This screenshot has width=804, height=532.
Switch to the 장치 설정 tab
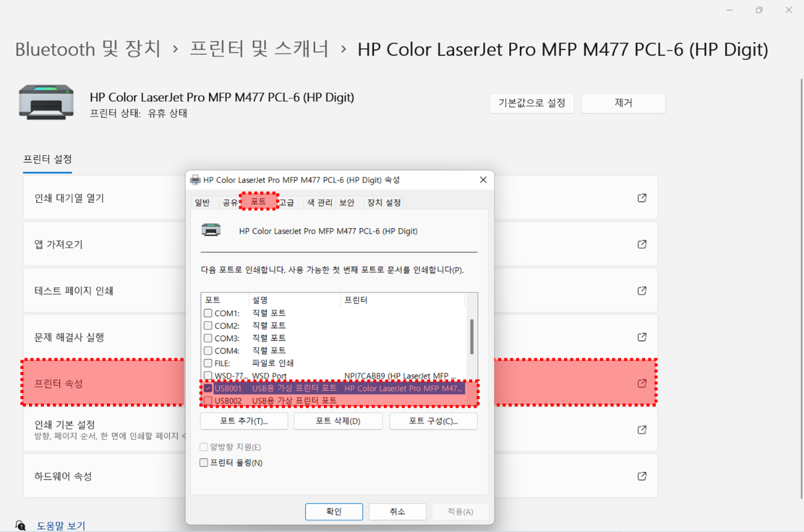[384, 203]
